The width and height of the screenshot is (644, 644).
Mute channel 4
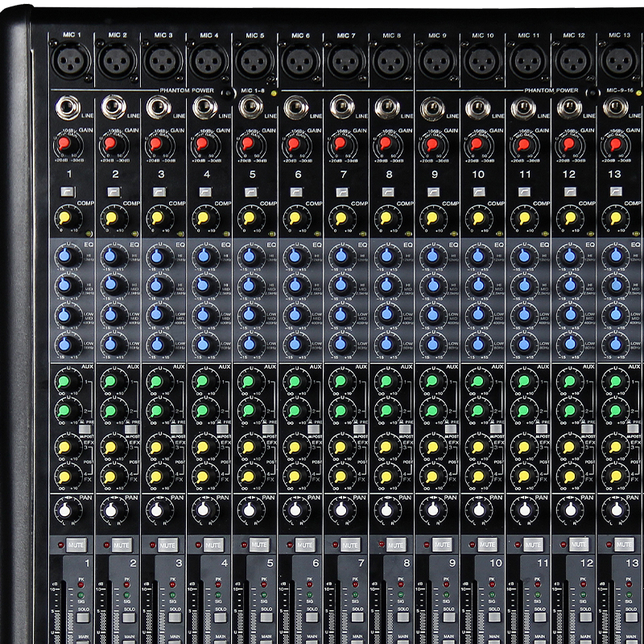(213, 545)
